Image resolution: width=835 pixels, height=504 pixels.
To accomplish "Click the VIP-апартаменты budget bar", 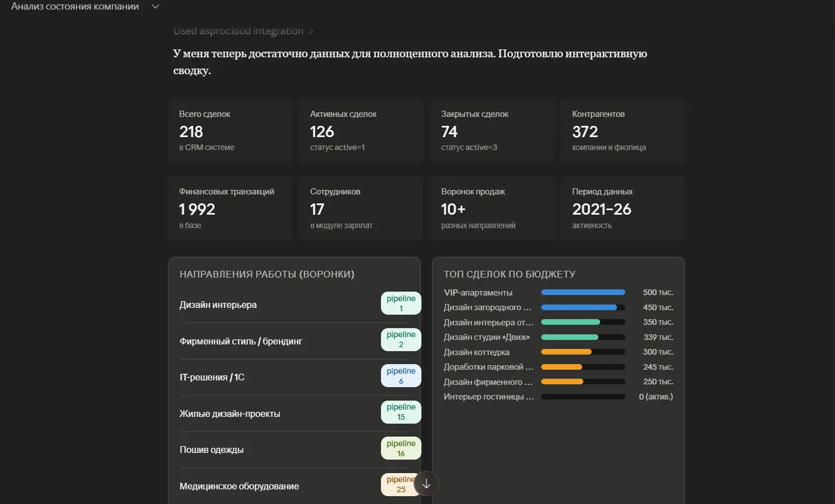I will pos(583,292).
